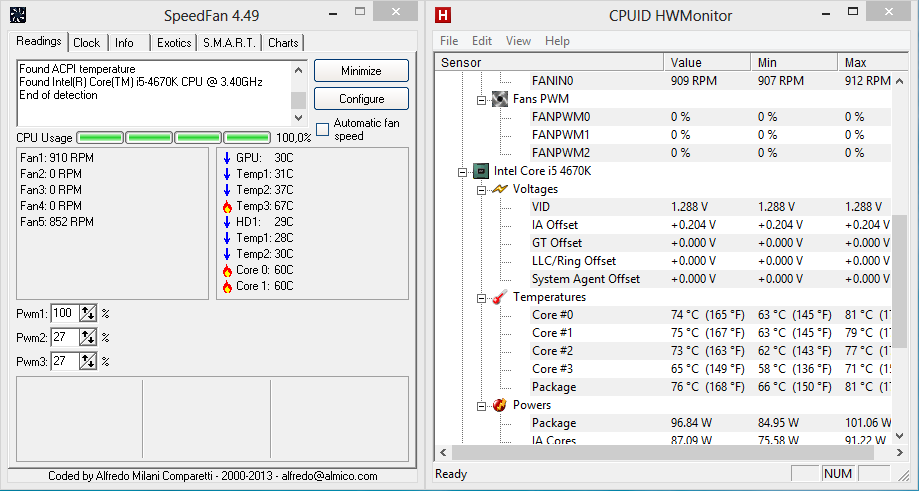Screen dimensions: 919x491
Task: Click the fan icon of Fans PWM node
Action: click(499, 98)
